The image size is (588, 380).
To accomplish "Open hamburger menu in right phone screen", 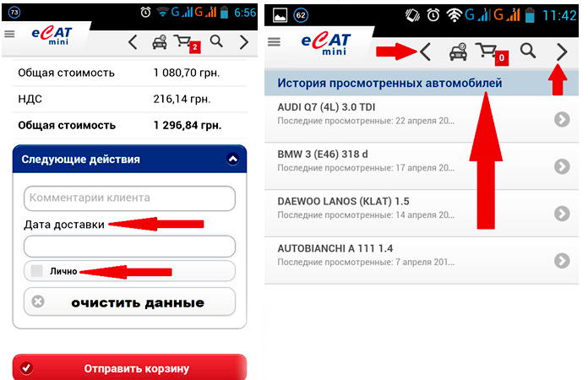I will click(274, 41).
